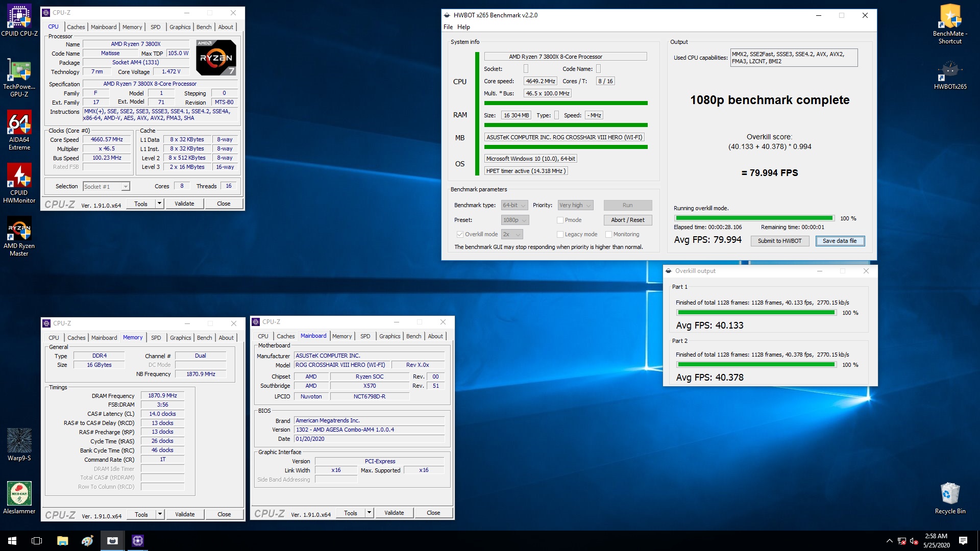The height and width of the screenshot is (551, 980).
Task: Expand Tools arrow in CPU-Z Memory window
Action: [160, 514]
